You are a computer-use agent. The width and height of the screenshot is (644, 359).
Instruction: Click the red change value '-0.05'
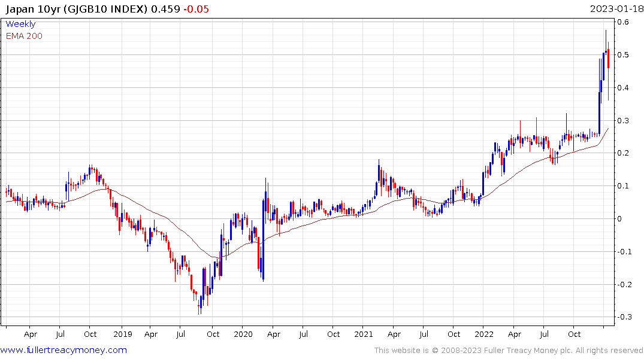[196, 9]
